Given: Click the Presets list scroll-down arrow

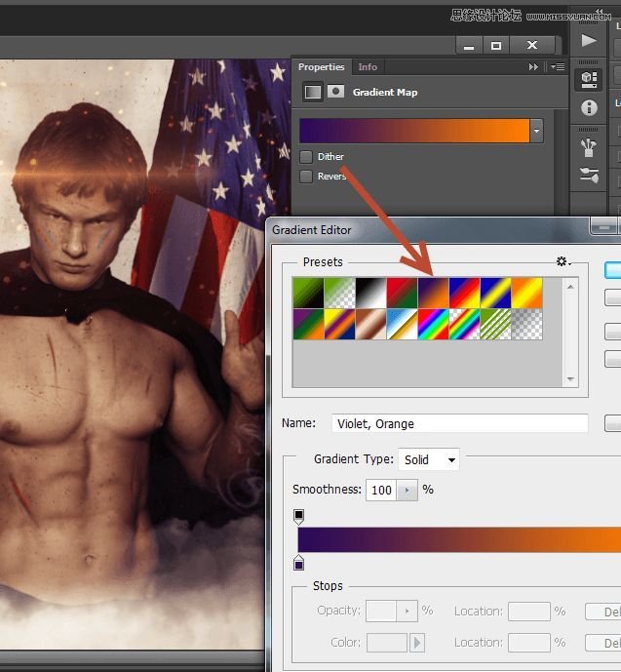Looking at the screenshot, I should point(570,378).
